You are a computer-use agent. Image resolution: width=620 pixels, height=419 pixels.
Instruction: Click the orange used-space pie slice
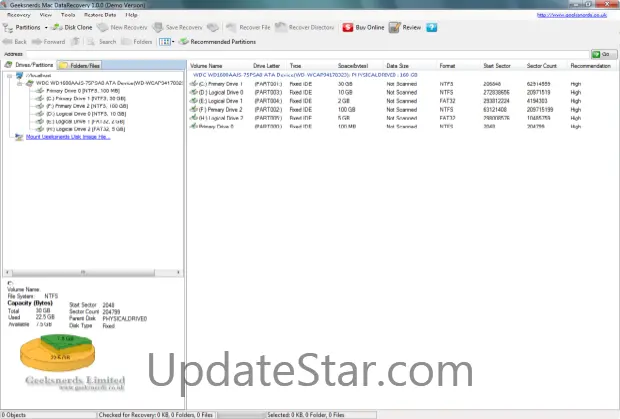57,359
